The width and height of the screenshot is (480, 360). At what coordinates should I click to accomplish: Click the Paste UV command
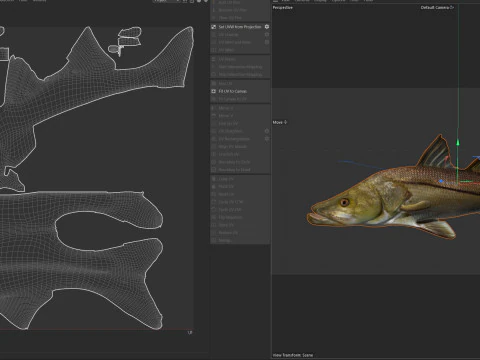click(223, 186)
